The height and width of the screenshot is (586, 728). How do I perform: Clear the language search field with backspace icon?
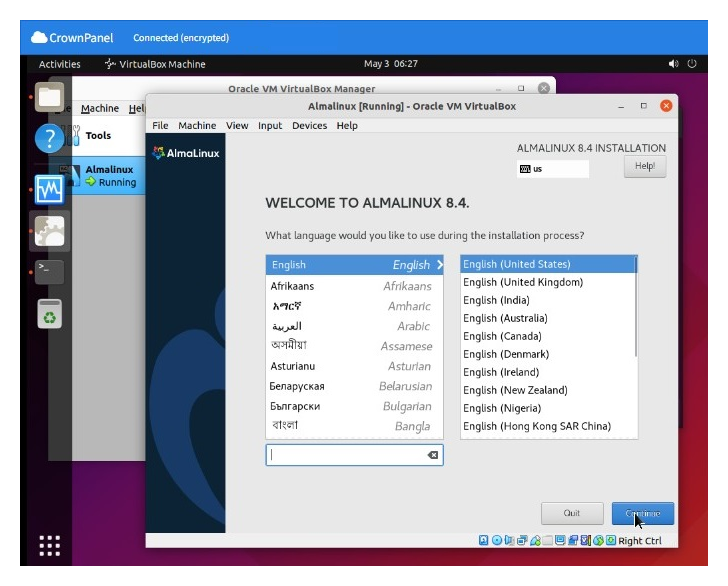tap(433, 455)
